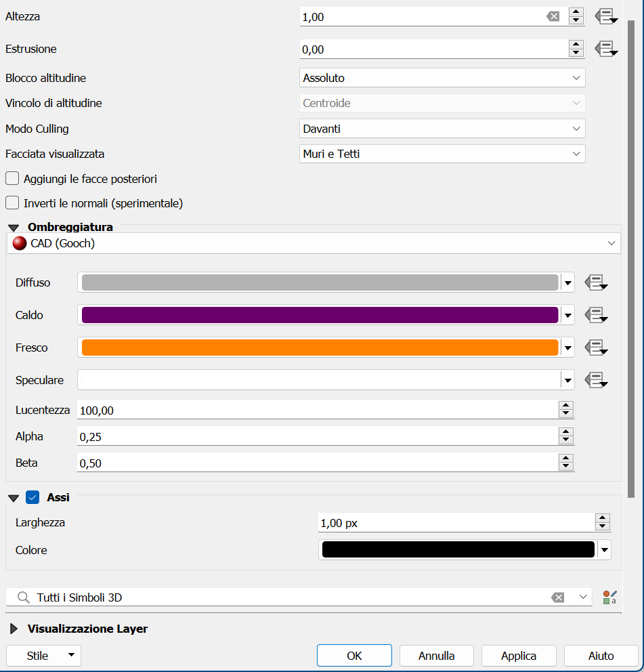Open the Stile menu button
This screenshot has width=644, height=672.
[44, 656]
